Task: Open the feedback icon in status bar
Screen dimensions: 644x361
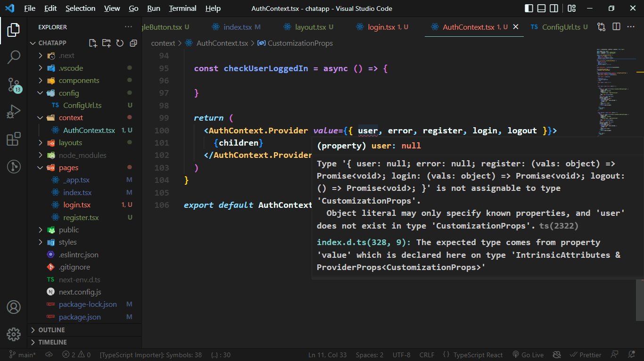Action: tap(615, 355)
